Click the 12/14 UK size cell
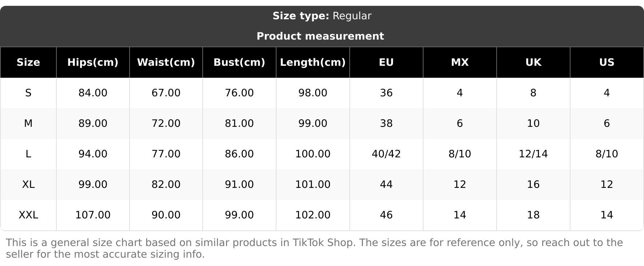This screenshot has width=644, height=266. pos(533,154)
